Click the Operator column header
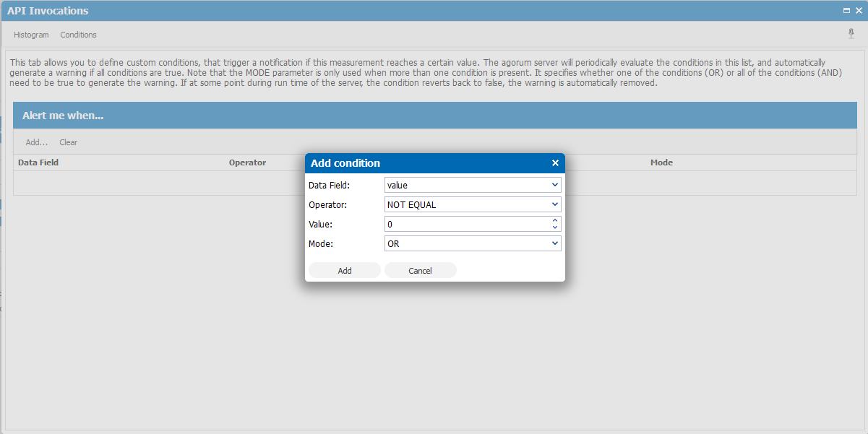 248,163
